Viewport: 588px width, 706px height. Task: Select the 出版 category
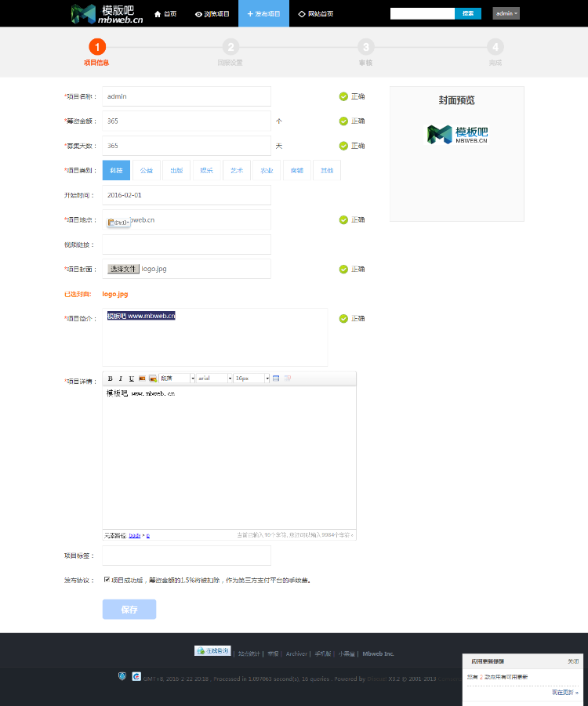[x=176, y=170]
